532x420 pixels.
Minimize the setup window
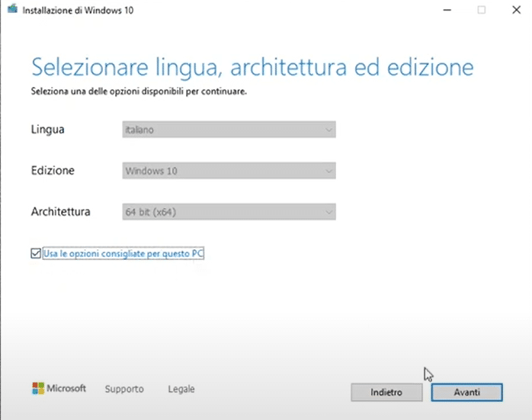pos(447,10)
